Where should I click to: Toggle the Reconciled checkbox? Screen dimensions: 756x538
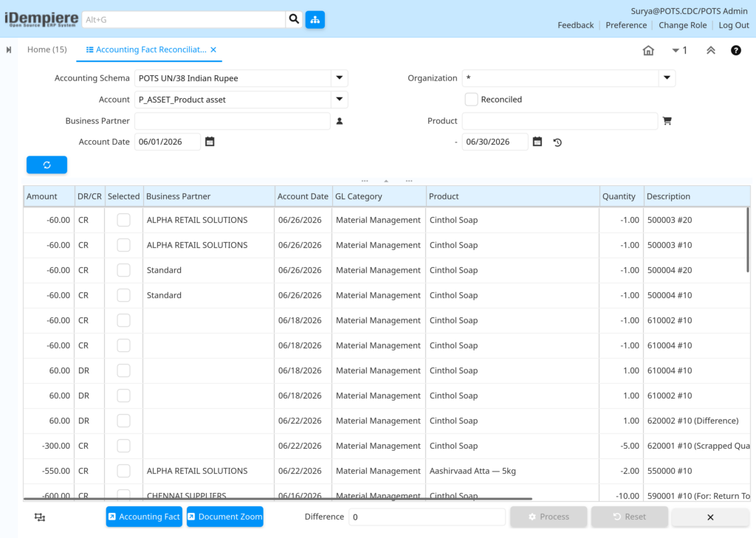pos(471,100)
